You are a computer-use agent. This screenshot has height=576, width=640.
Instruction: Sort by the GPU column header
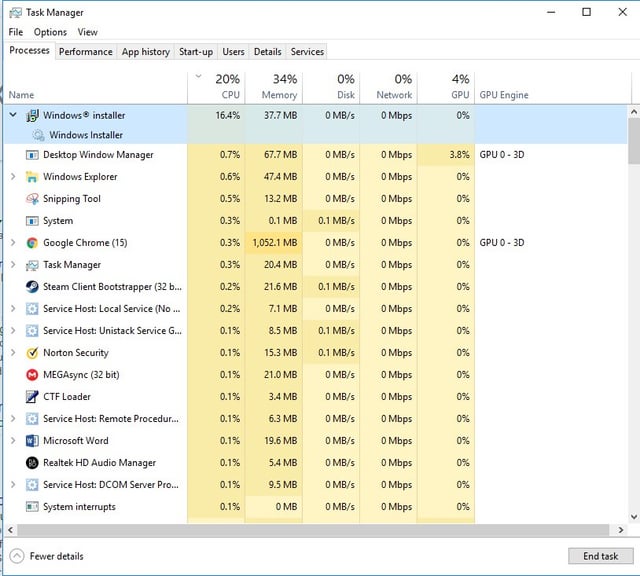(446, 88)
